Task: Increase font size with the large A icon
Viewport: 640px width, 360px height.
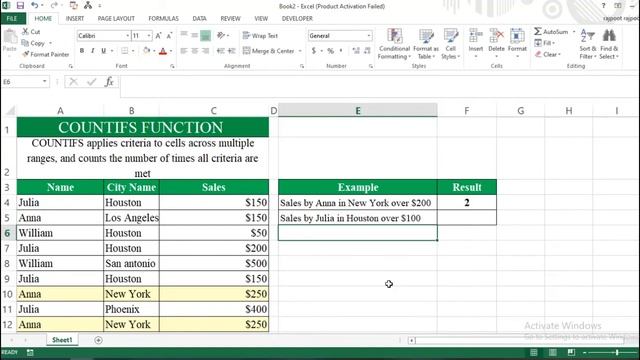Action: pyautogui.click(x=158, y=36)
